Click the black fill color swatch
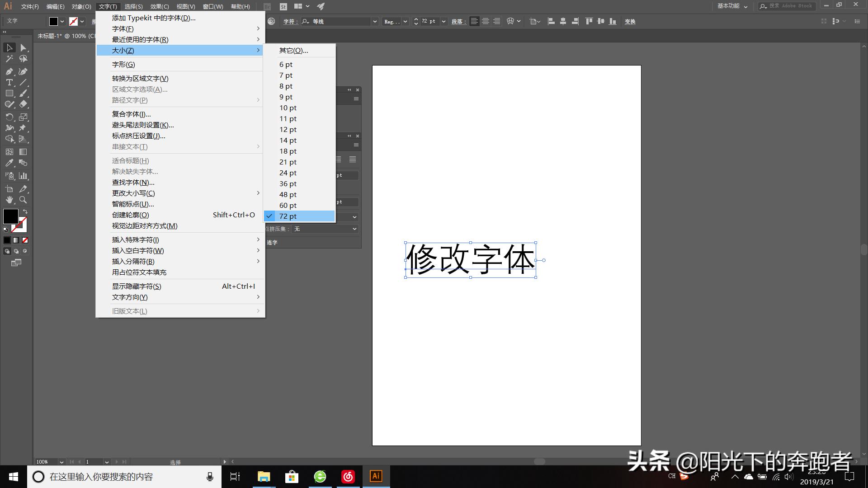Screen dimensions: 868x488 pos(11,216)
